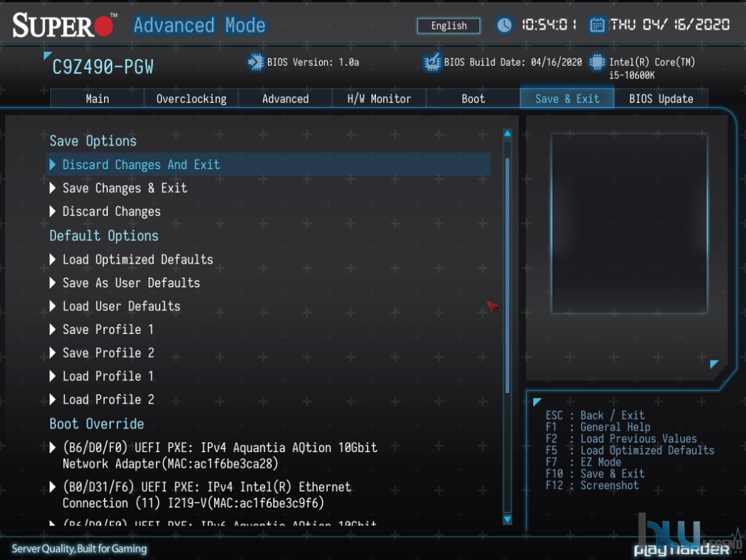Click scrollbar up arrow
746x560 pixels.
[507, 134]
